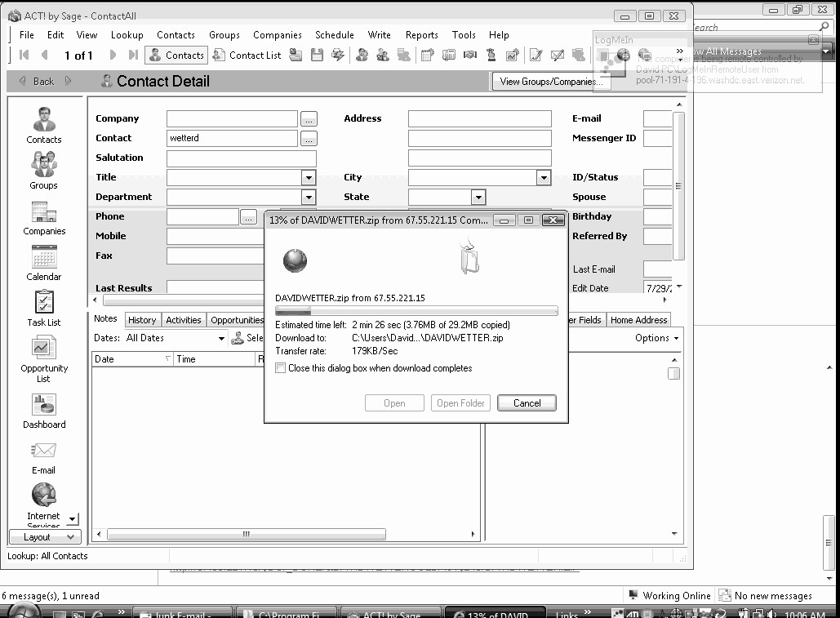
Task: Click the new contact toolbar icon
Action: coord(362,55)
